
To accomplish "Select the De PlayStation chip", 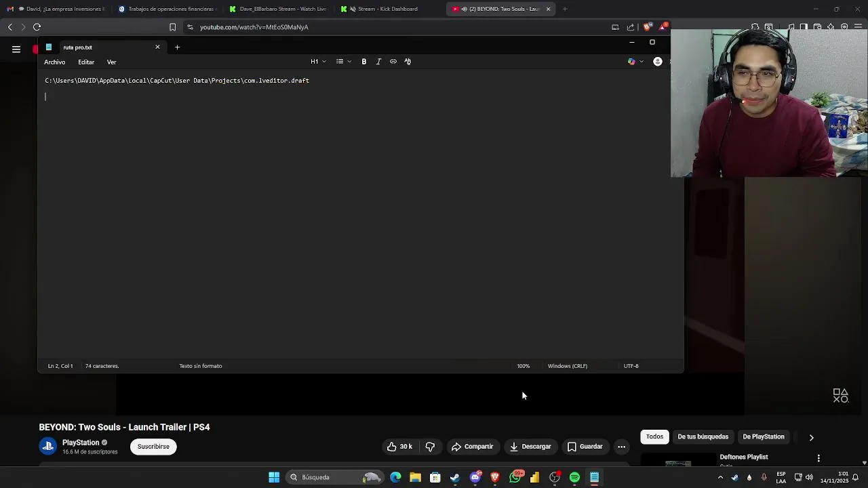I will coord(764,437).
